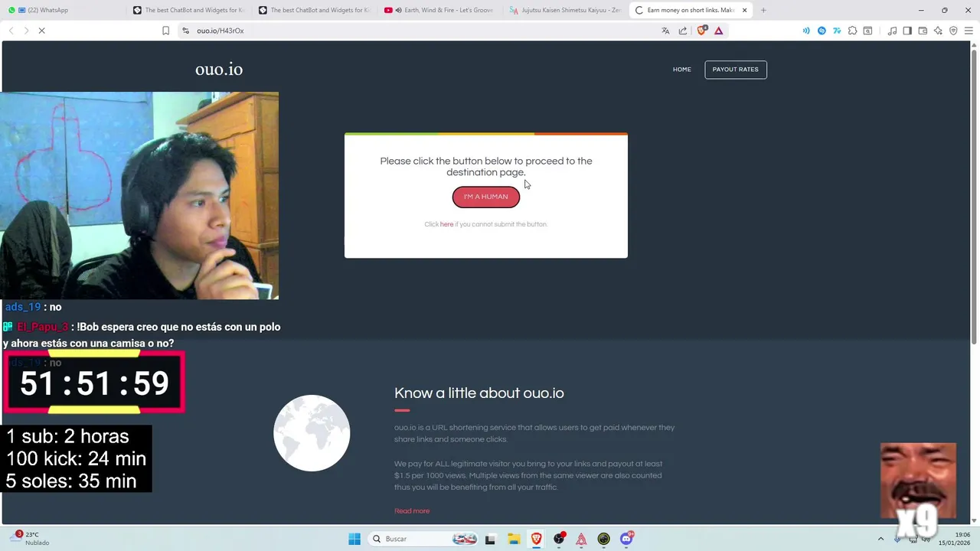Viewport: 980px width, 551px height.
Task: Open Task View in taskbar
Action: pyautogui.click(x=490, y=539)
